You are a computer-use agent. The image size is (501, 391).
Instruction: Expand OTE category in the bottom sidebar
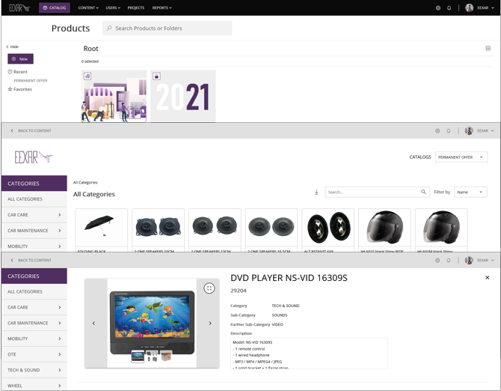pos(34,354)
